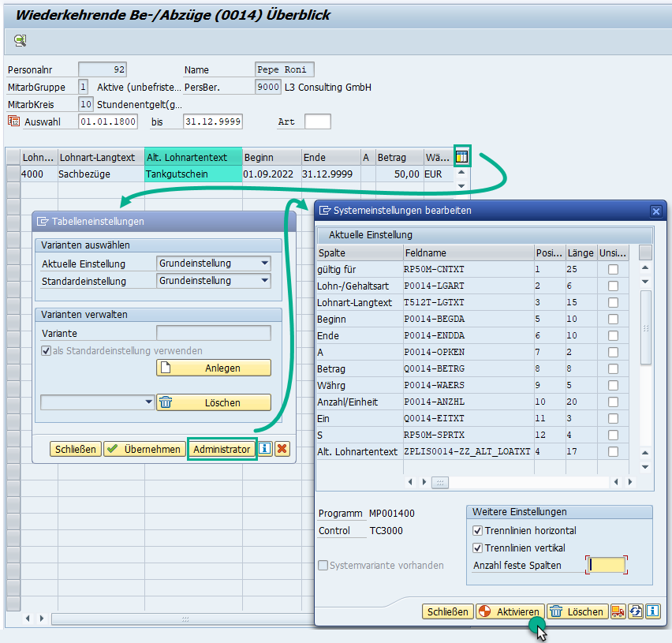Select the row selector for the 4000 row
Viewport: 672px width, 643px height.
(13, 174)
